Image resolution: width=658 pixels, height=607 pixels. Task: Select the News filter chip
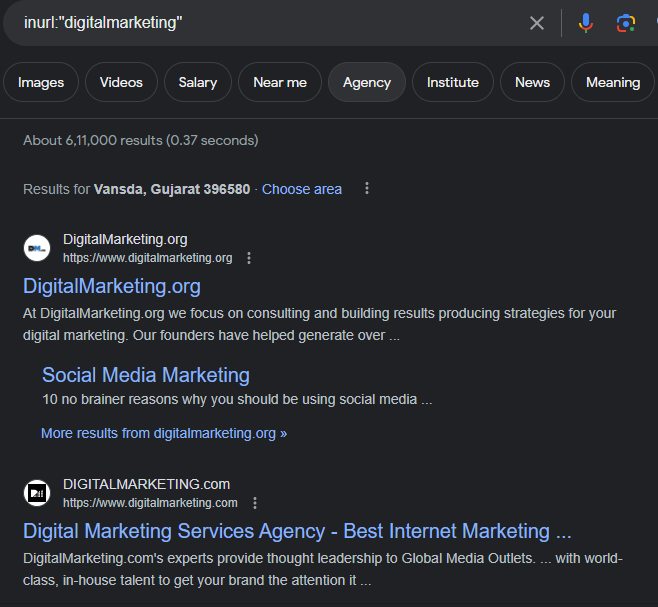pos(532,82)
